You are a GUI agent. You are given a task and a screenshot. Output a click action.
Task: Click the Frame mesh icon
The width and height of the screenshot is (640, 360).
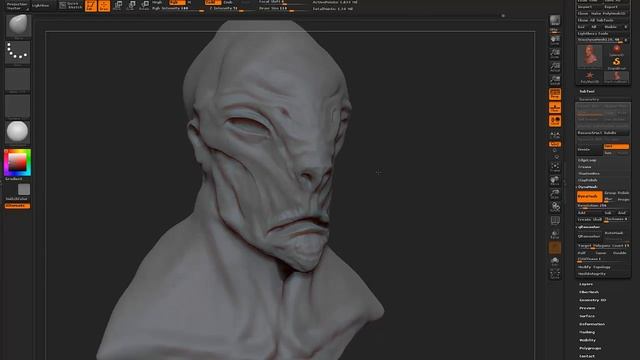click(555, 167)
